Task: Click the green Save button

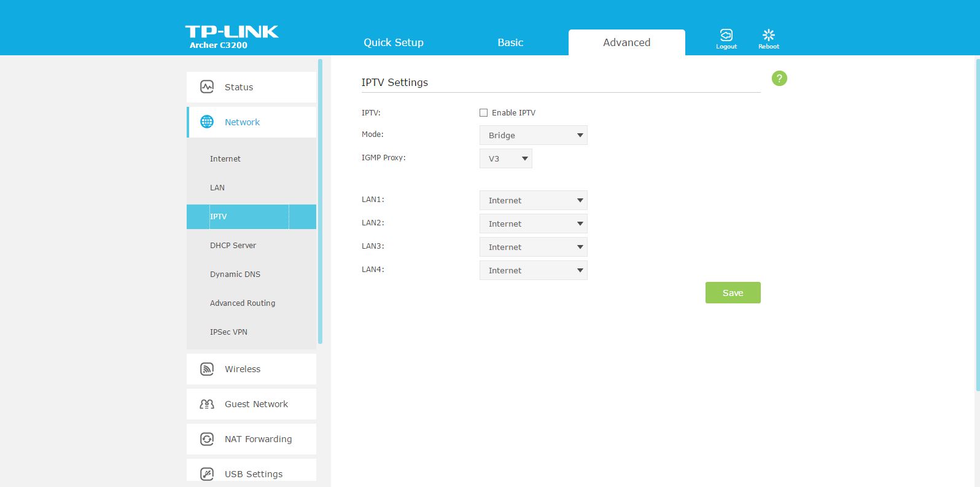Action: [733, 293]
